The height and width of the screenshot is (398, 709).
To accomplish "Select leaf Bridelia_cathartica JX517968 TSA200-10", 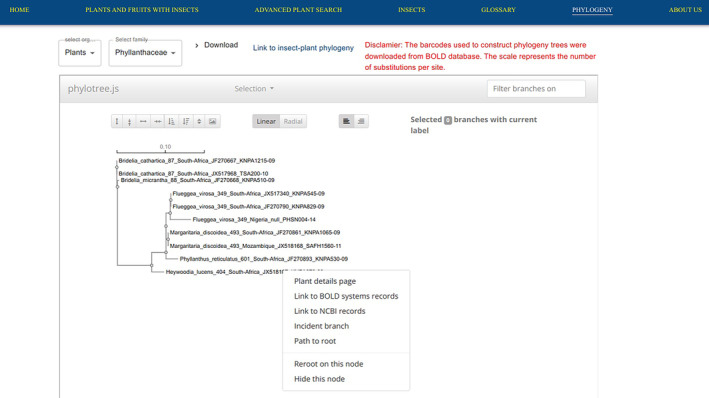I will [x=194, y=174].
